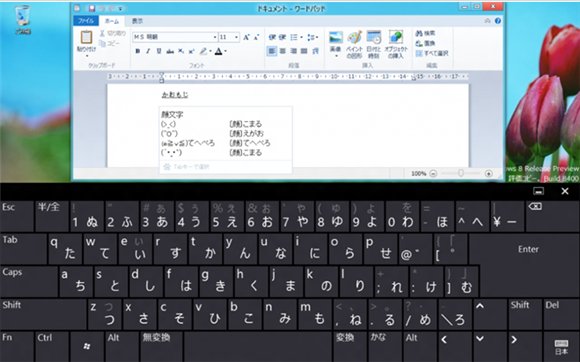
Task: Select the ("o") えがお emoticon candidate
Action: (226, 133)
